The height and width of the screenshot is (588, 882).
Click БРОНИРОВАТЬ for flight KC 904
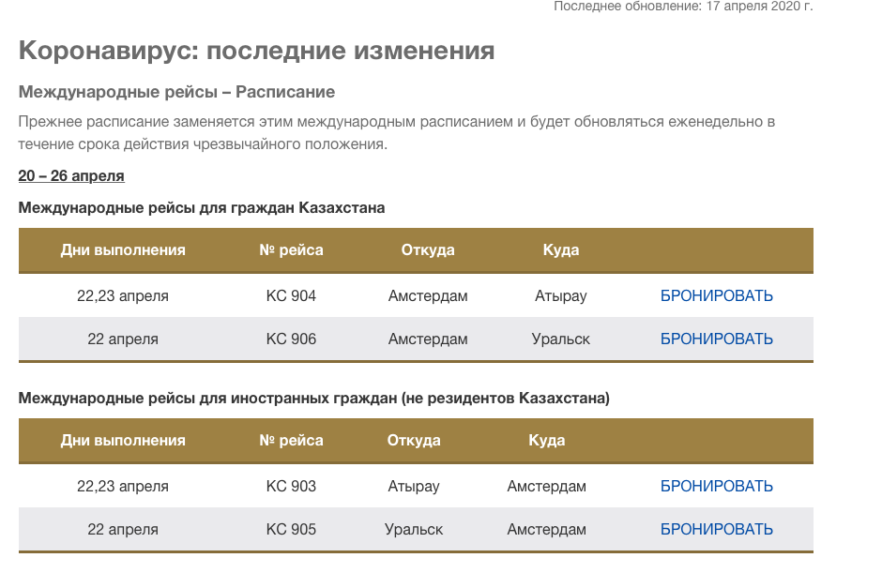pyautogui.click(x=716, y=296)
